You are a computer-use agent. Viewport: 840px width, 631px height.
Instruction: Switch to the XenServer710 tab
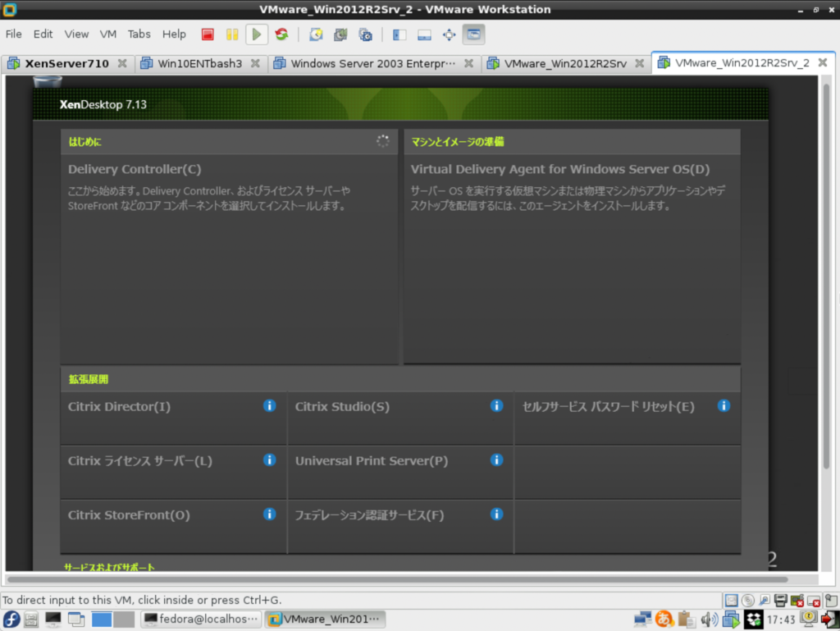[66, 64]
